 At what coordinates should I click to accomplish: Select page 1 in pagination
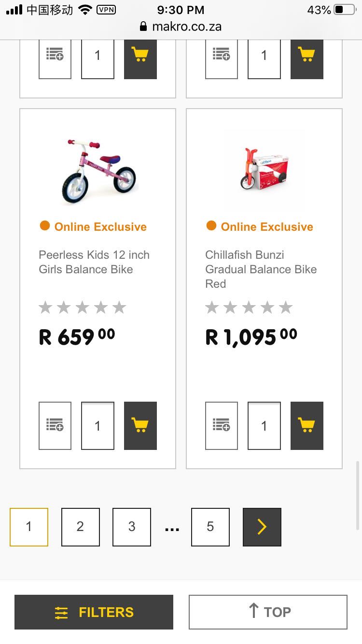click(29, 527)
